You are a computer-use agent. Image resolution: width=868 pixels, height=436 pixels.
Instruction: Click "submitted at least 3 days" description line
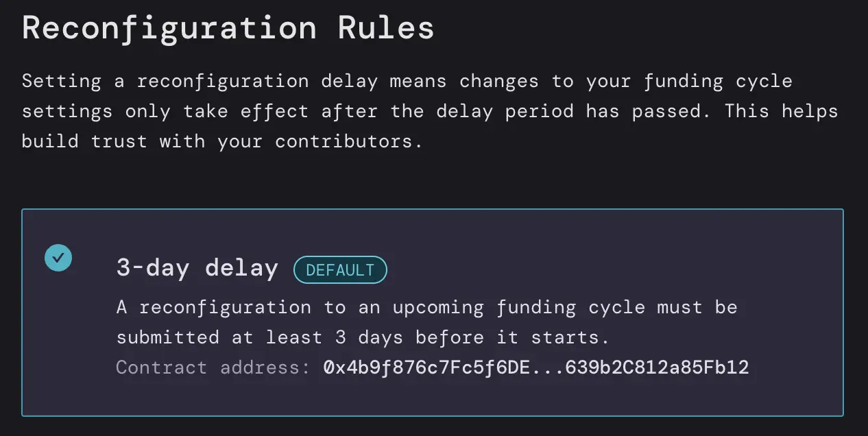[x=363, y=337]
